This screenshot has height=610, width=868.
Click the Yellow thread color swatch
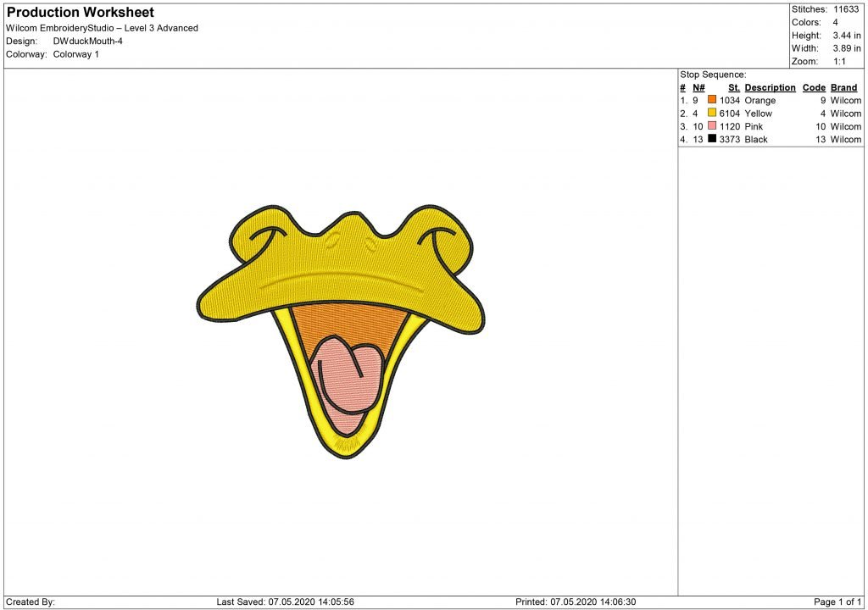[712, 113]
